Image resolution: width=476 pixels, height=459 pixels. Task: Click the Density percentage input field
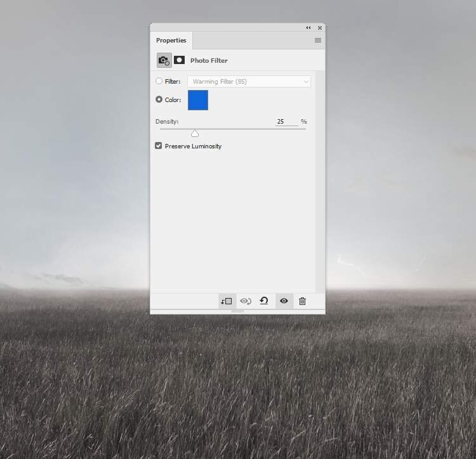tap(287, 122)
